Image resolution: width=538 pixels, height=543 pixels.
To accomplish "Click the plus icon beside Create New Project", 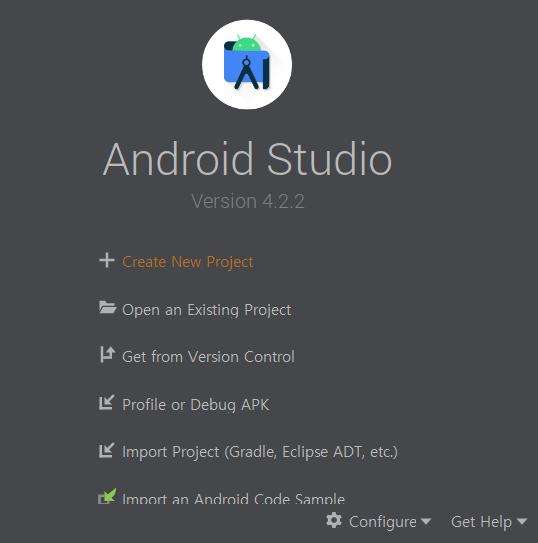I will tap(107, 260).
